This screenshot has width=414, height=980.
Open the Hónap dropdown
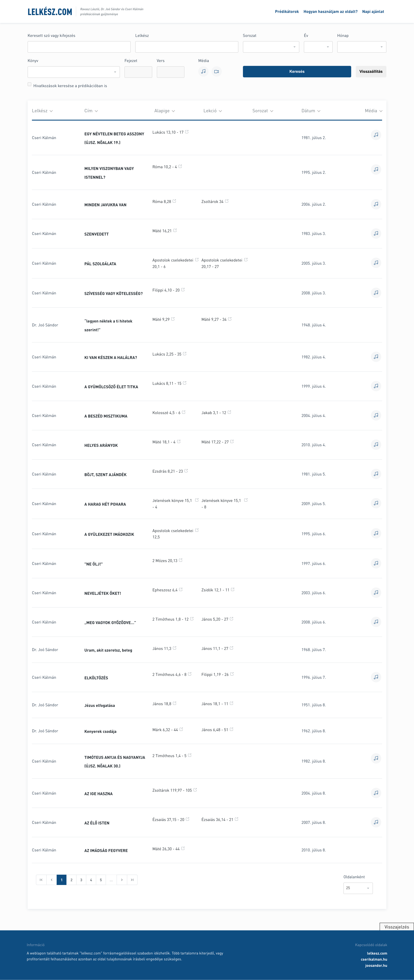361,47
